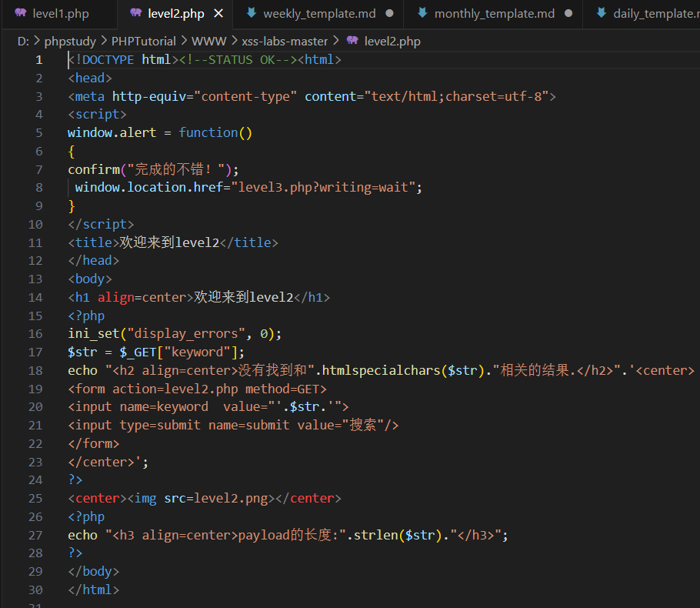Click $_GET["keyword"] on line 17

[x=178, y=353]
